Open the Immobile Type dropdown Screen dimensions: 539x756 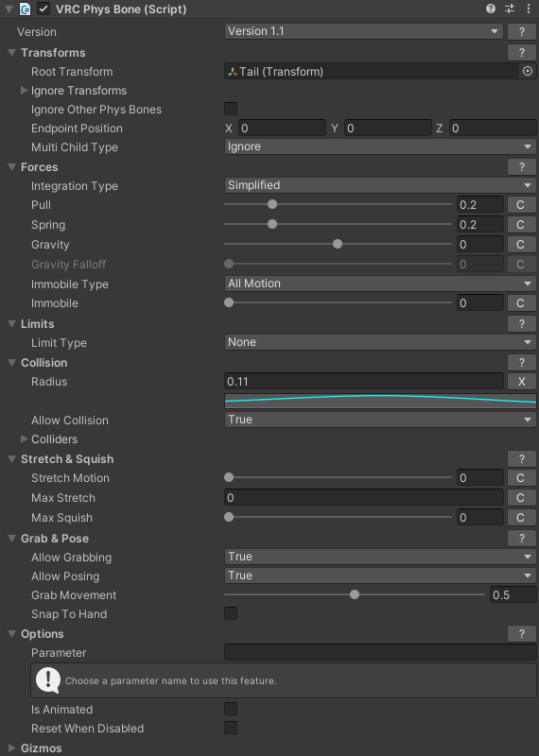[x=380, y=283]
